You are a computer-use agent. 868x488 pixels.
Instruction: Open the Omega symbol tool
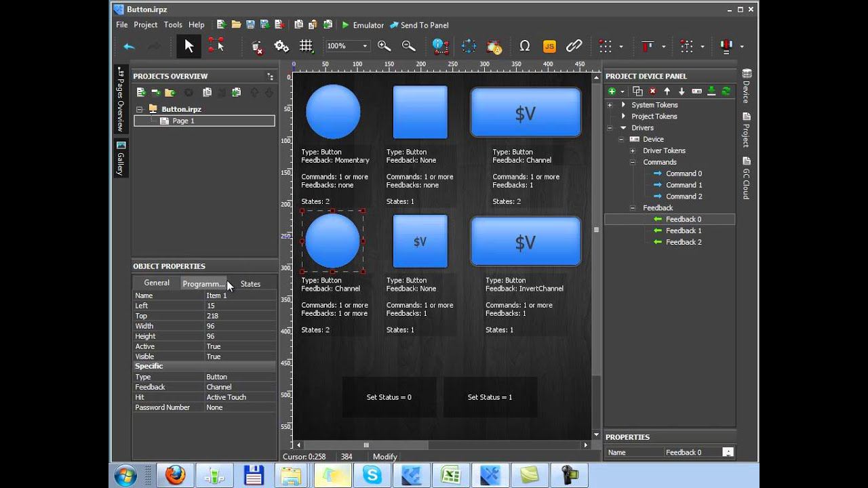(524, 46)
